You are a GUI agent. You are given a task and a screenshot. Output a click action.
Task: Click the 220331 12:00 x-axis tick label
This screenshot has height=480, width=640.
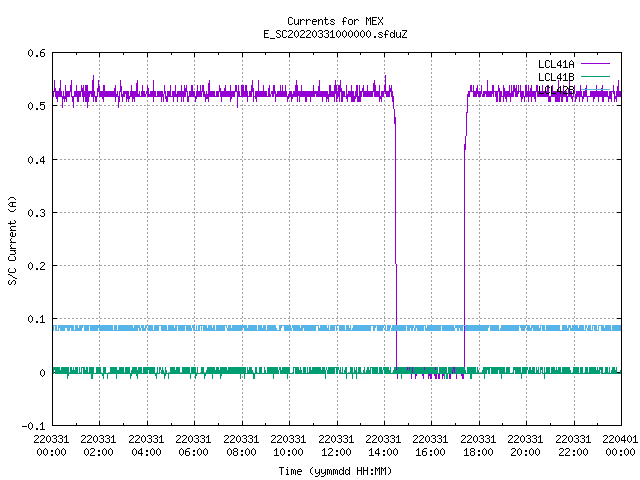(x=336, y=446)
